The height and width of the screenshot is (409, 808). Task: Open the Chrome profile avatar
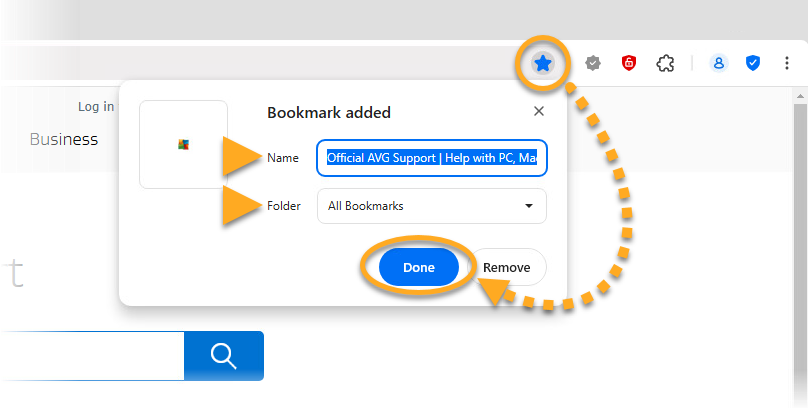(x=718, y=64)
